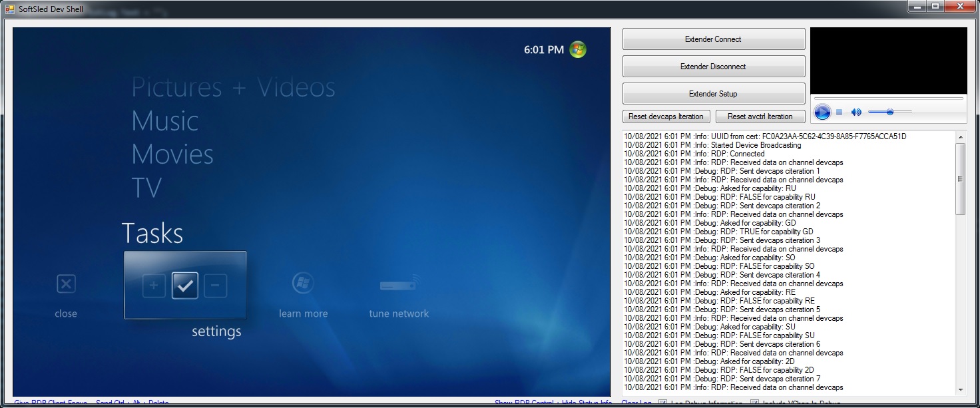Click the settings label under the tile
980x408 pixels.
pos(216,331)
